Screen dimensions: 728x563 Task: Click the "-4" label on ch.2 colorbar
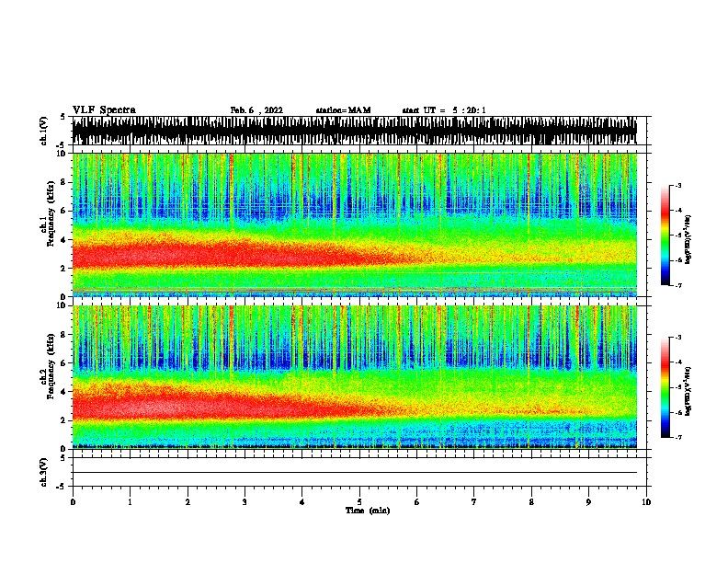pos(677,362)
